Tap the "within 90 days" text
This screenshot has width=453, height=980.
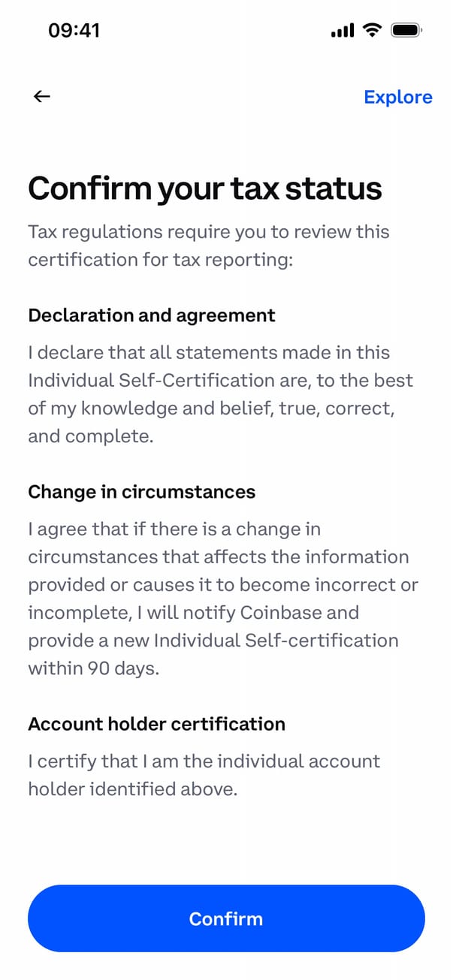[94, 668]
